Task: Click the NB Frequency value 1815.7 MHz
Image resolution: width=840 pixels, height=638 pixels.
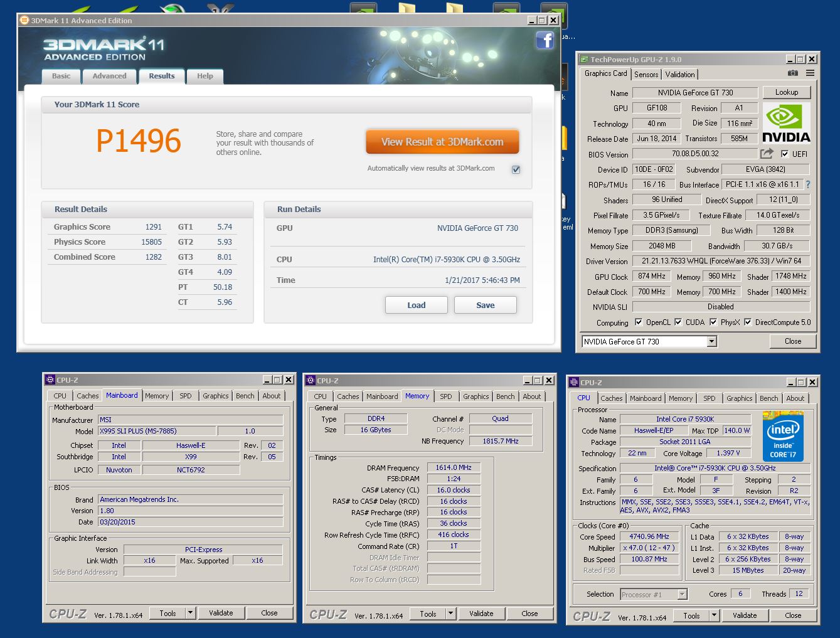Action: point(501,441)
